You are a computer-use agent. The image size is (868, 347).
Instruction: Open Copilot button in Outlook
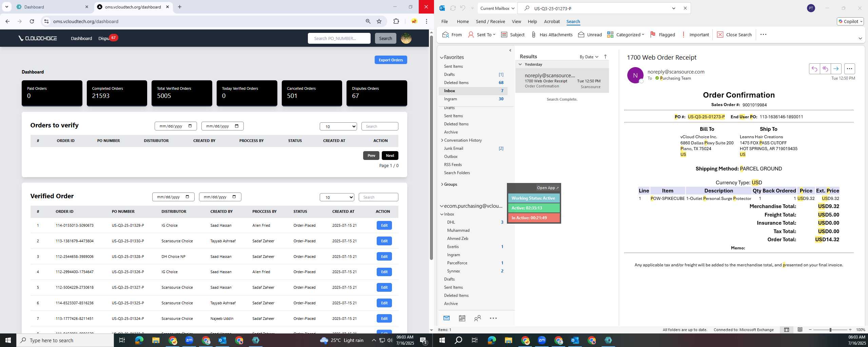(850, 21)
